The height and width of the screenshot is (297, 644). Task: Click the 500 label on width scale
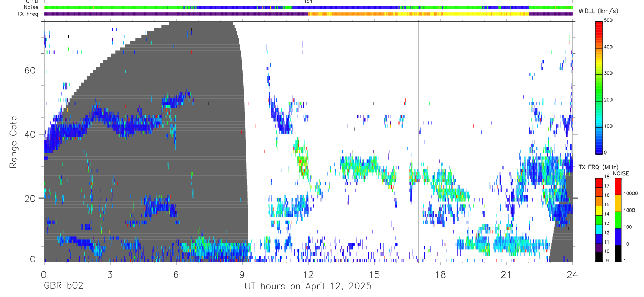point(608,21)
